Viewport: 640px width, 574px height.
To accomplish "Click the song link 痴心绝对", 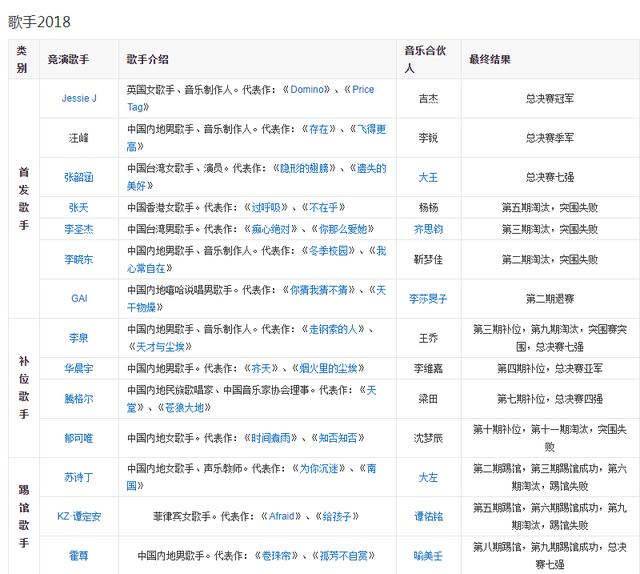I will pos(271,229).
